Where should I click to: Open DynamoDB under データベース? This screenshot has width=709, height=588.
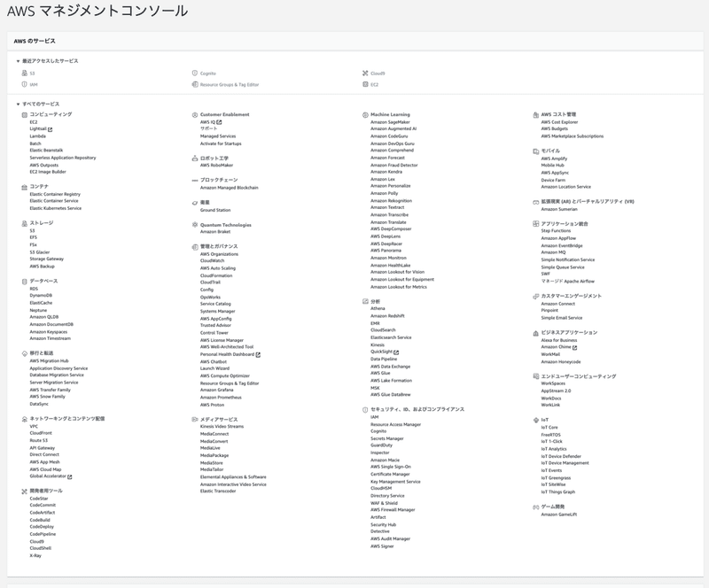pos(41,296)
